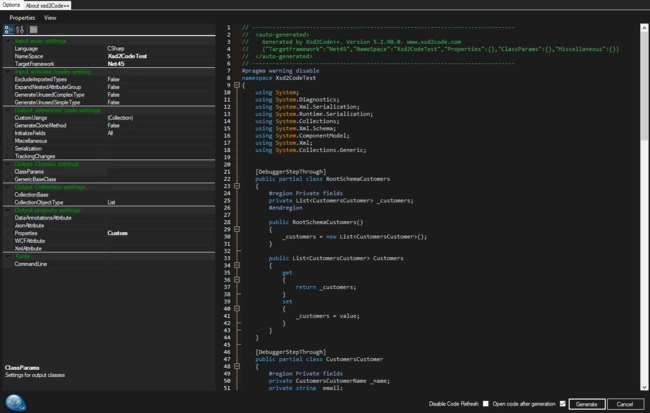Select the GenerateUnusedComplexType property

coord(49,95)
